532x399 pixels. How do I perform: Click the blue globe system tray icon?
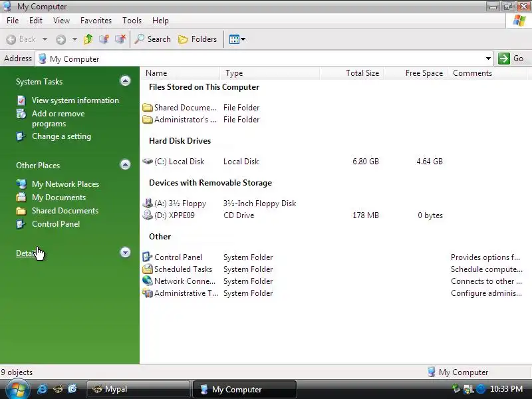(481, 389)
